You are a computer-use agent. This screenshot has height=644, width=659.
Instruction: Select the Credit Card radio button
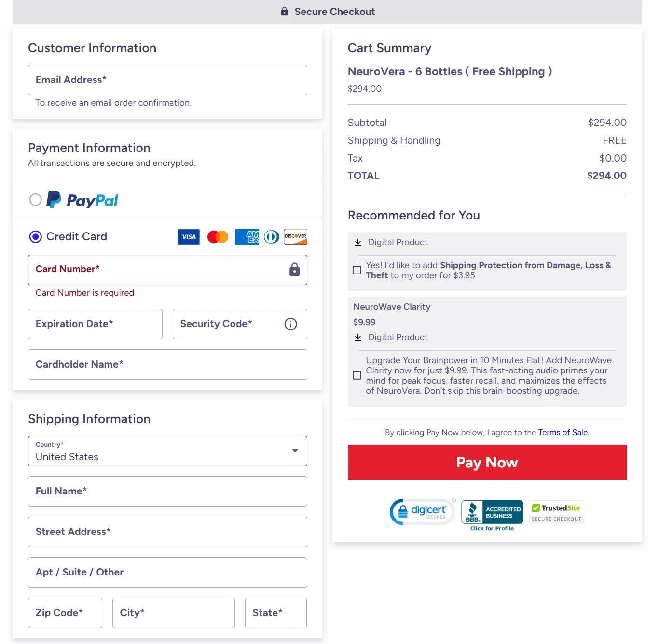point(36,237)
